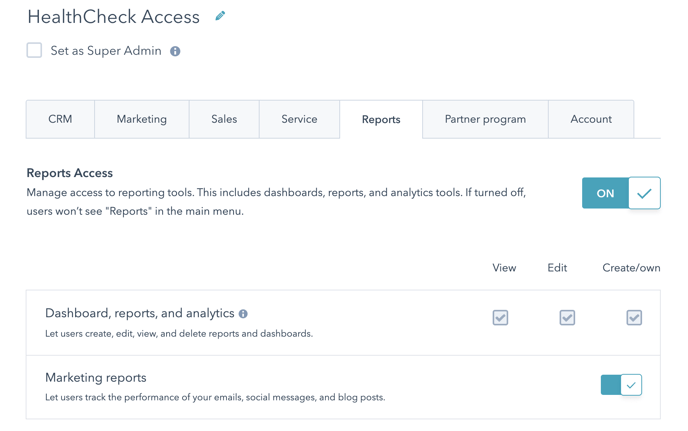Click the Create/own column header
688x431 pixels.
pyautogui.click(x=631, y=268)
